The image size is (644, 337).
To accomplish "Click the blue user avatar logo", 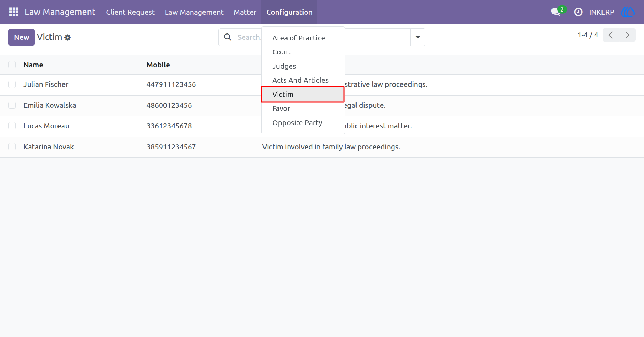I will [628, 12].
